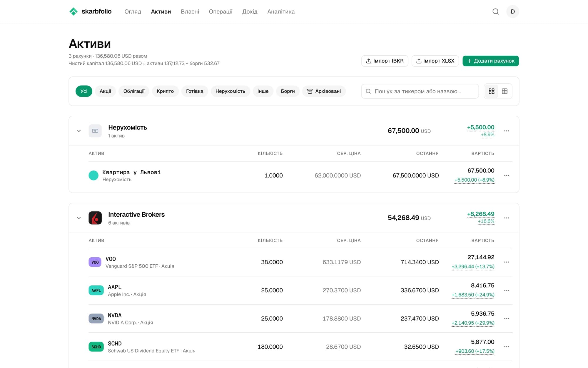Click the VOO ticker badge

tap(95, 262)
